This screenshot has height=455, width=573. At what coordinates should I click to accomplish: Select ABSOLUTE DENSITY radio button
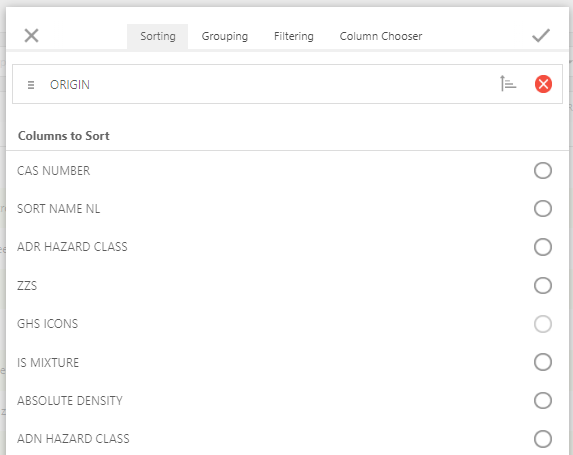[x=543, y=401]
